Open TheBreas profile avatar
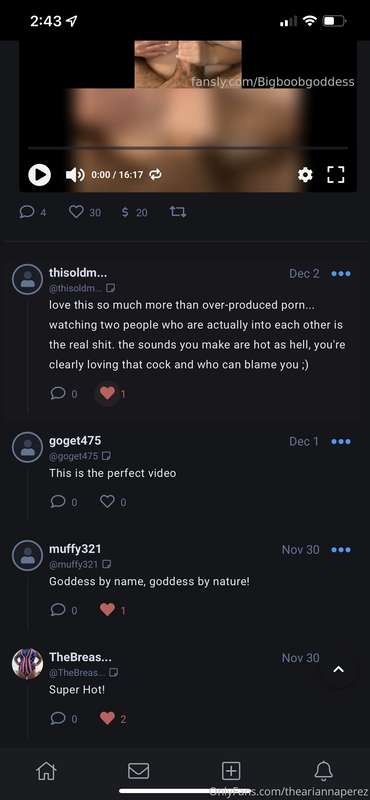 (28, 664)
